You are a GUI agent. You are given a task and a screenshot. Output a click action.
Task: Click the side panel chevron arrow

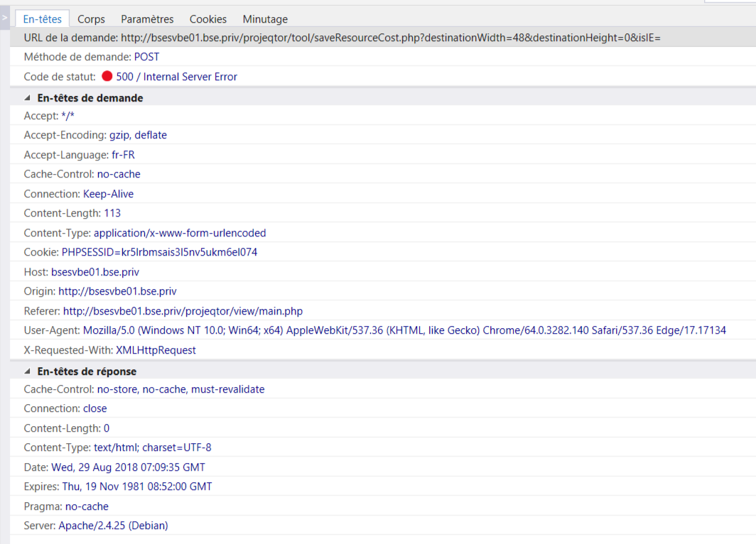5,17
